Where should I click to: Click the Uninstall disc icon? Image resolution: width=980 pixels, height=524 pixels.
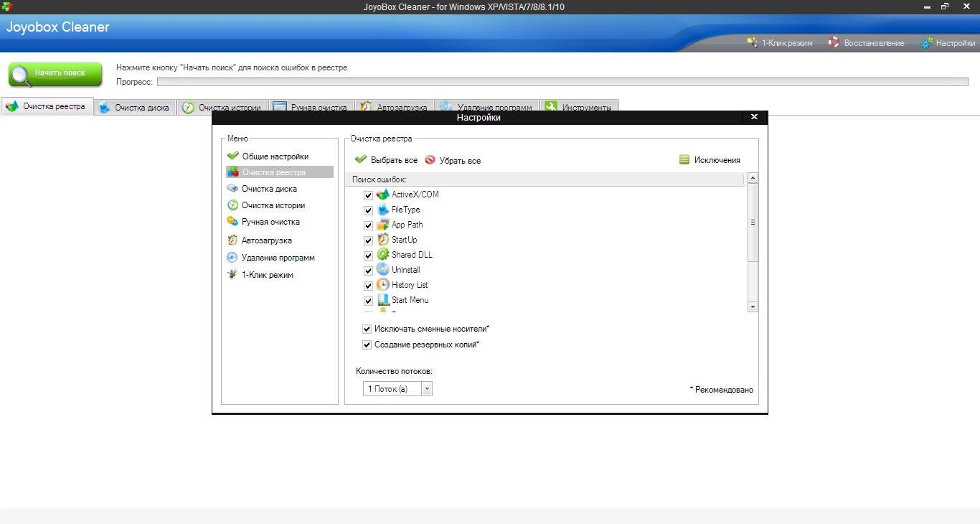383,270
